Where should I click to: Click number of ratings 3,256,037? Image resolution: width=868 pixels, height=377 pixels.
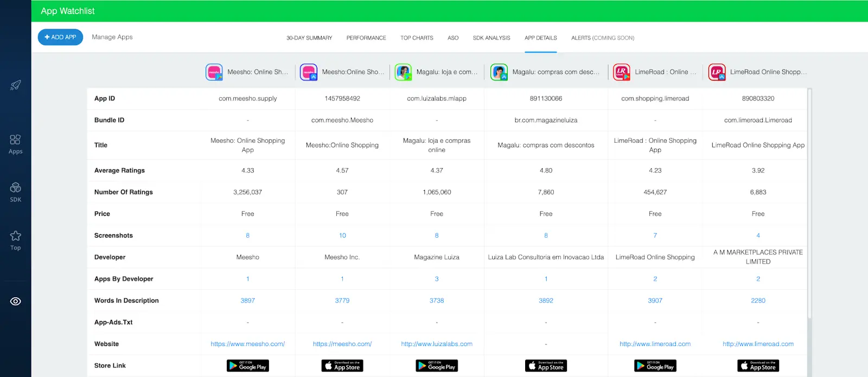[x=248, y=192]
